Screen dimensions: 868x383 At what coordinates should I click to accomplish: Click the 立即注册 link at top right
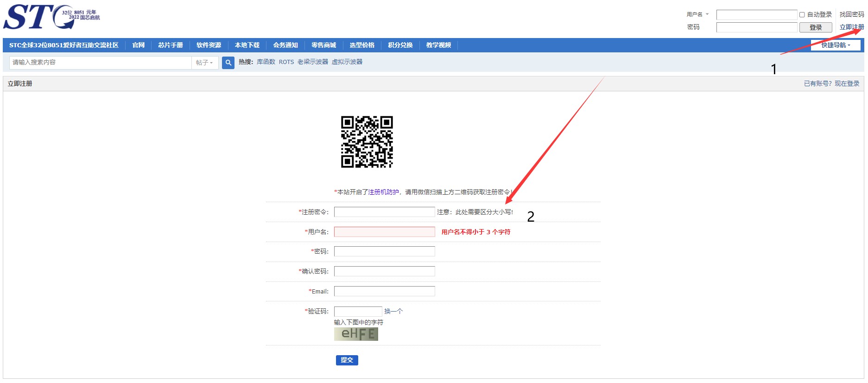pyautogui.click(x=852, y=27)
